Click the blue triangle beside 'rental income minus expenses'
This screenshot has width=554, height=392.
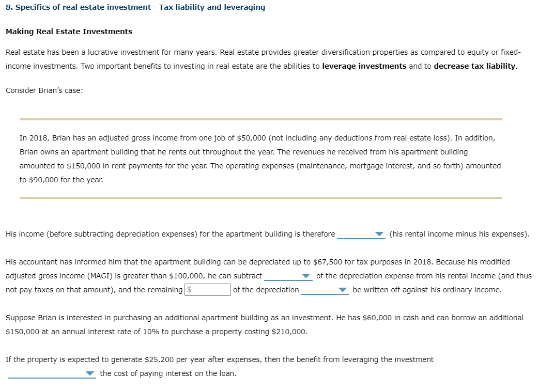pos(379,234)
